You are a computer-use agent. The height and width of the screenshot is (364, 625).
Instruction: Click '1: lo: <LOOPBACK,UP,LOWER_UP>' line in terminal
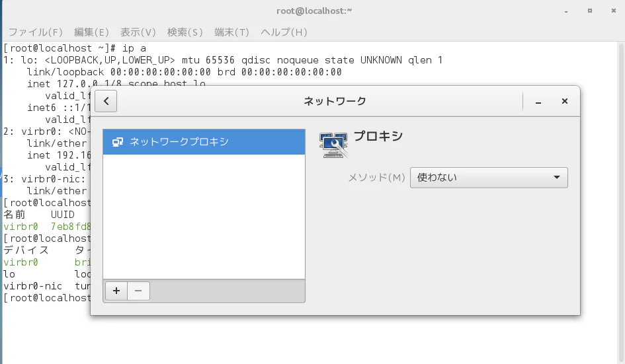[x=223, y=60]
